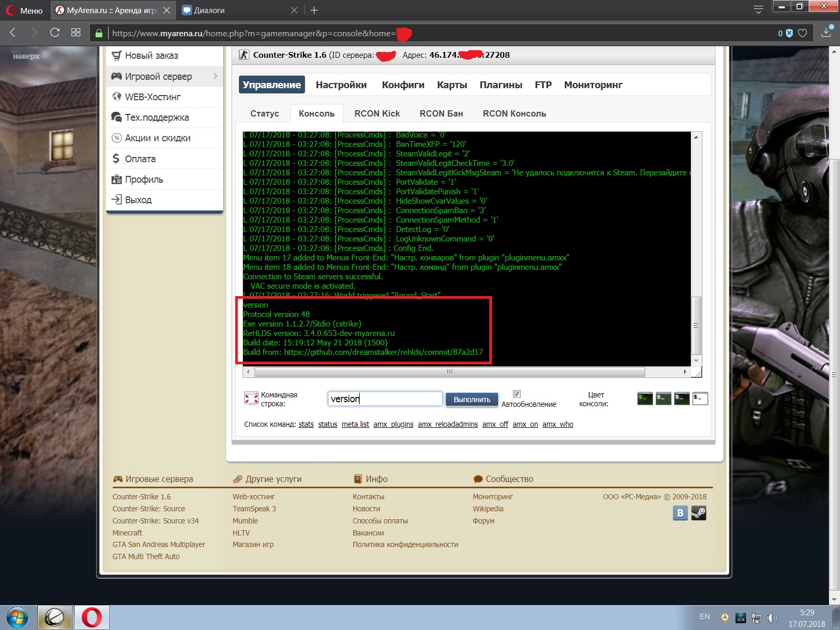This screenshot has height=630, width=840.
Task: Click the globe icon beside WEB-Хостинг
Action: [x=116, y=97]
